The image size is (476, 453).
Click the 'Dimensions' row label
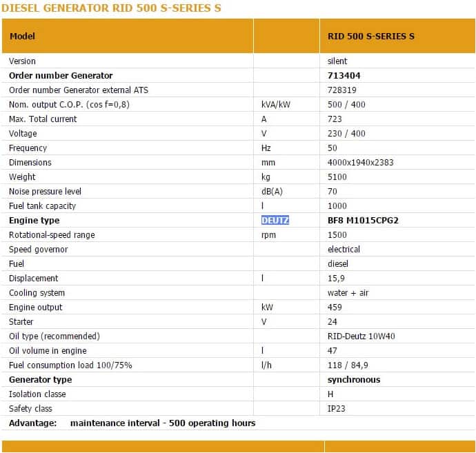[x=30, y=163]
